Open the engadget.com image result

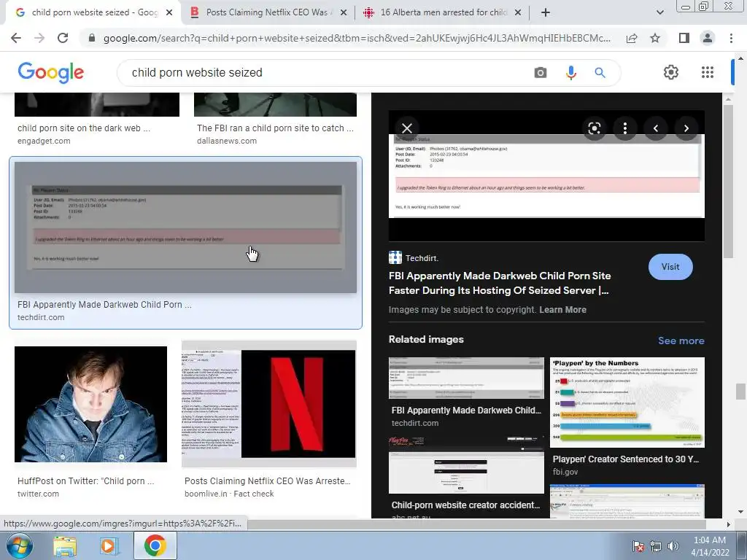tap(97, 104)
